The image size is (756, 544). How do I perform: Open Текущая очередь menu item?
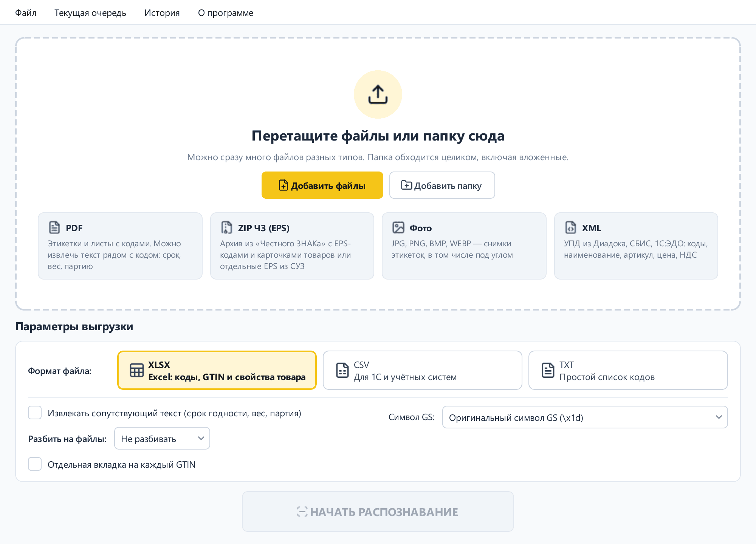click(x=90, y=12)
